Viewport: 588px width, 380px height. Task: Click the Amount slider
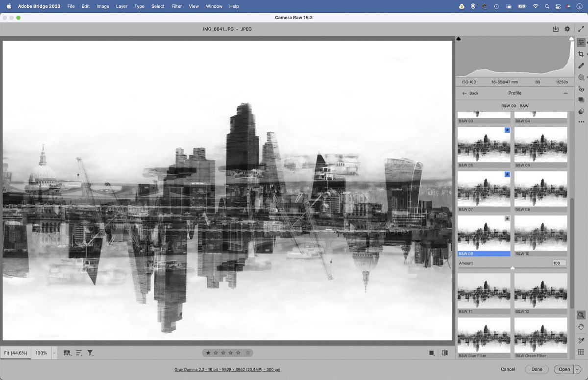click(513, 268)
